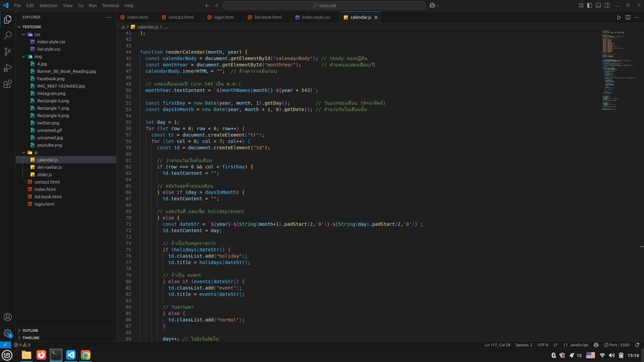This screenshot has width=644, height=362.
Task: Open the Search view in activity bar
Action: [x=7, y=36]
